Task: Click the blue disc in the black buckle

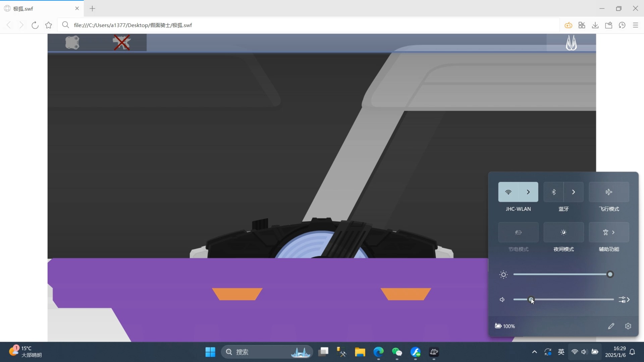Action: pos(304,245)
